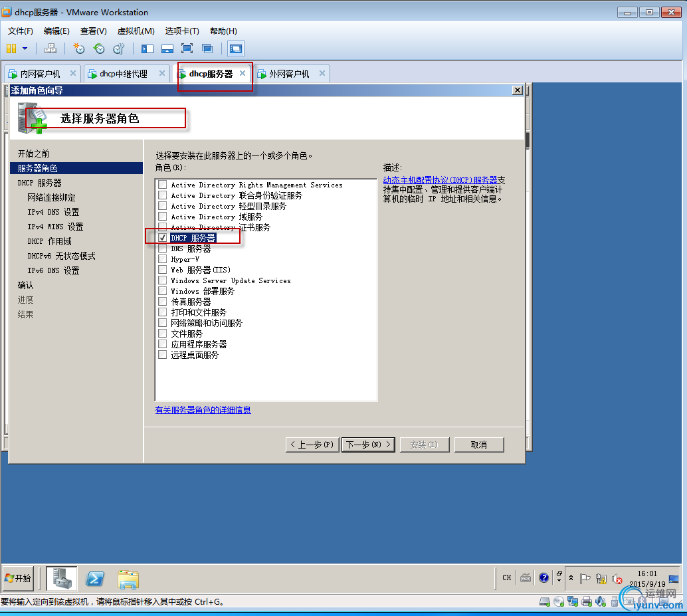
Task: Check the 远程桌面服务 role
Action: tap(163, 355)
